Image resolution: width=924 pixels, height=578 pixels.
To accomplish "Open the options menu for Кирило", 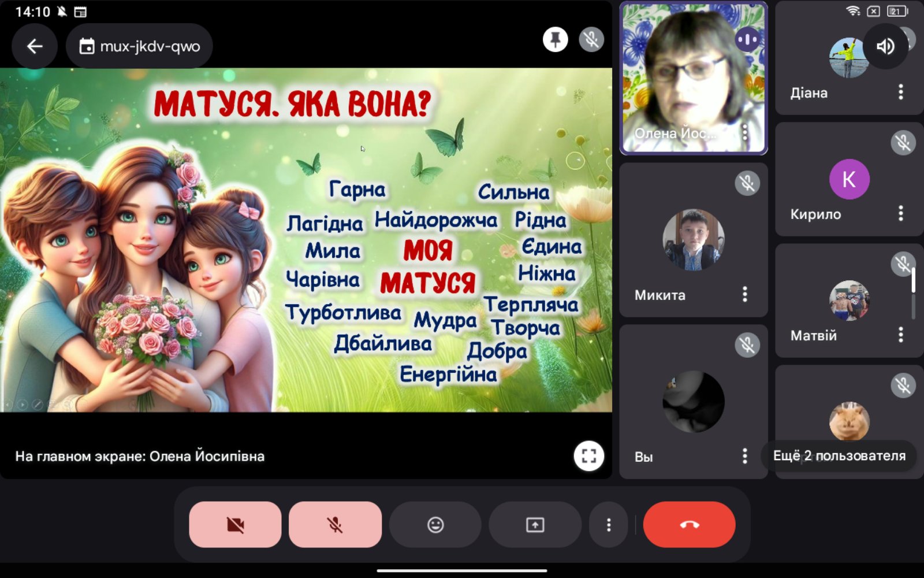I will point(901,214).
